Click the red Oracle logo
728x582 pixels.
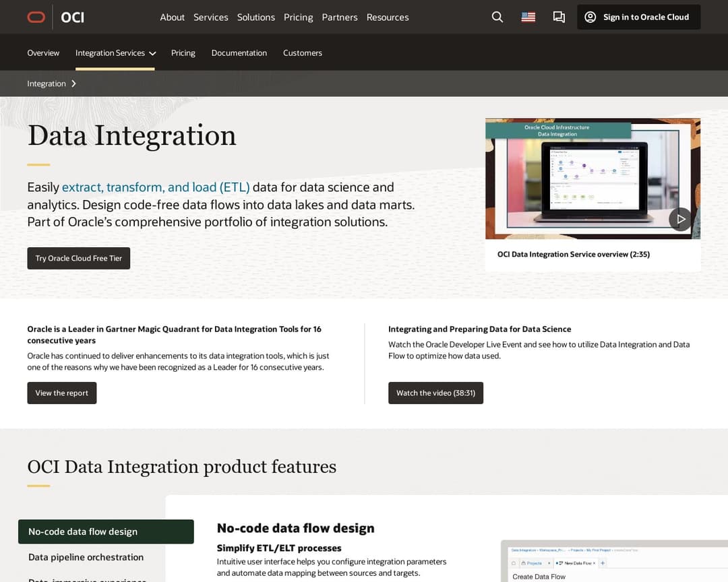(x=36, y=17)
